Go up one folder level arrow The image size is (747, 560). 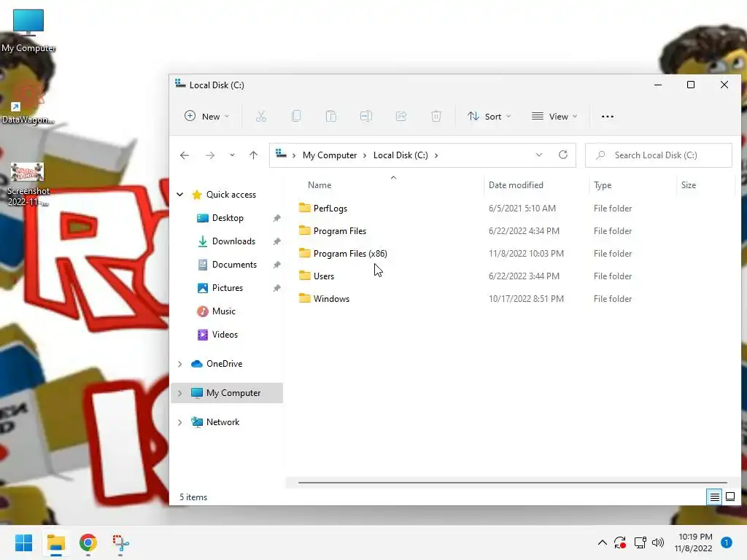[253, 155]
